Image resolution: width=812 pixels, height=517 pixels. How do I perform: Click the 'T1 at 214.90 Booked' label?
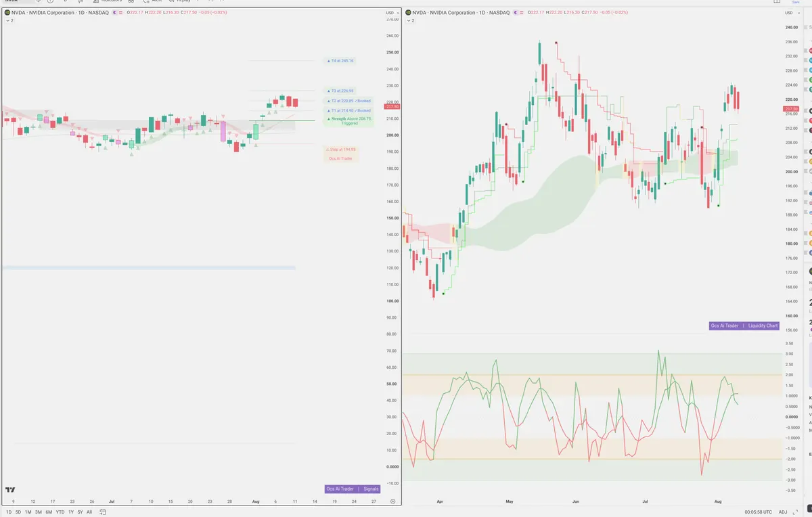348,110
